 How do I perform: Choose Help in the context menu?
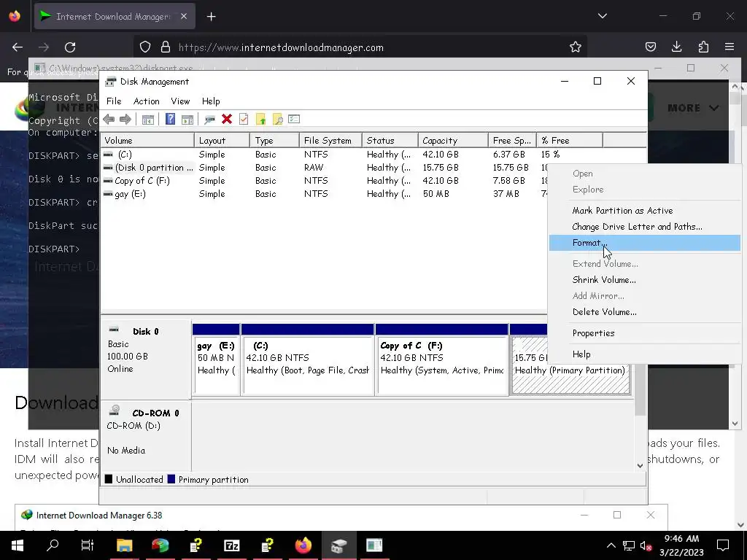tap(645, 354)
